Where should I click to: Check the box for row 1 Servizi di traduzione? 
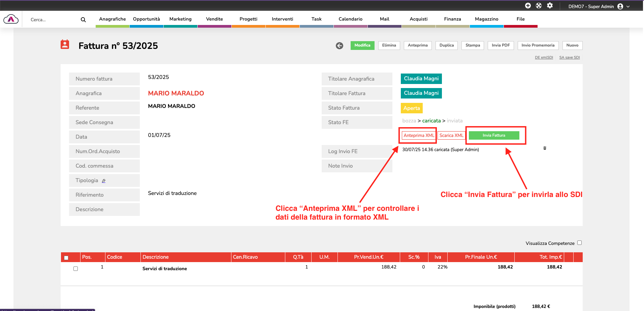[75, 269]
